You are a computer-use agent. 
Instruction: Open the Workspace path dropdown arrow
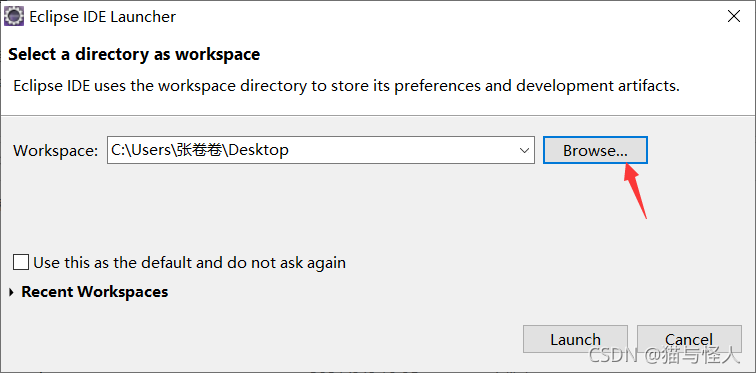click(x=525, y=150)
